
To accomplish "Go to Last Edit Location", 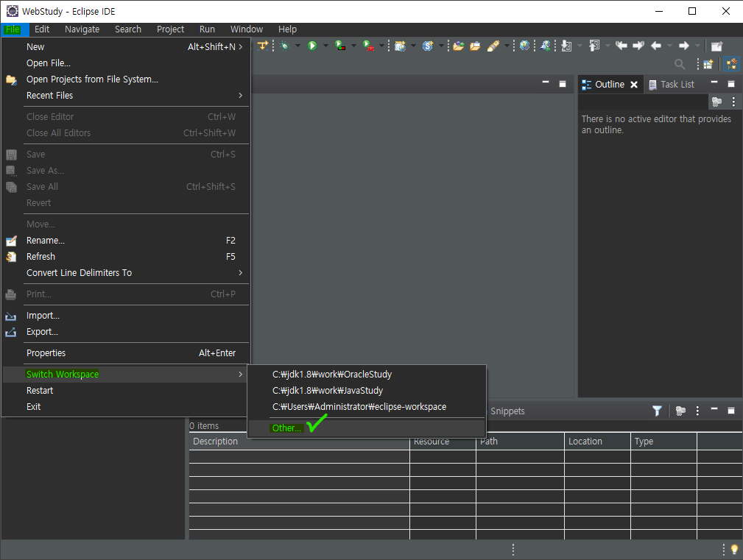I will click(621, 46).
